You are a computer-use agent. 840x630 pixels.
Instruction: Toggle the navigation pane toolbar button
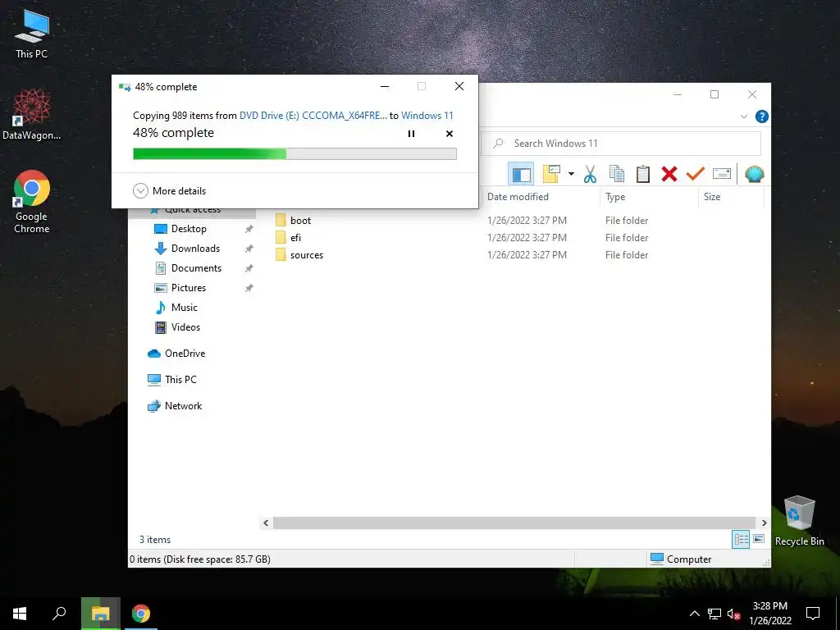521,174
